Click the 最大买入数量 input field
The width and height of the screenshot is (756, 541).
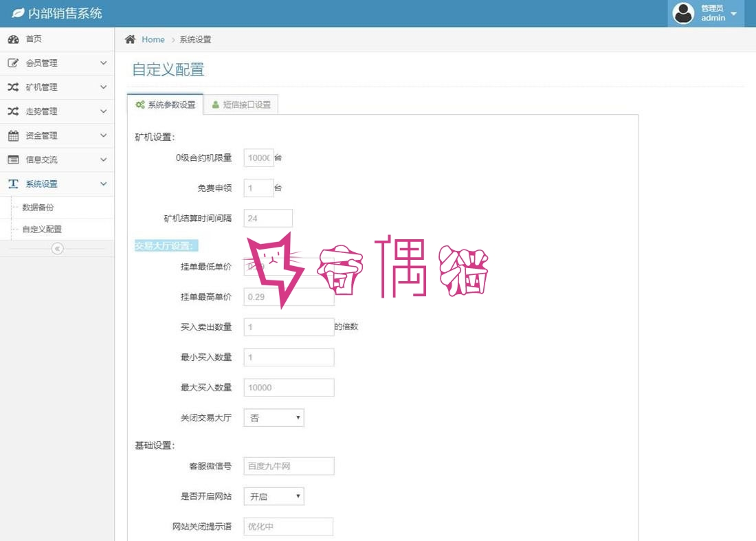tap(289, 387)
